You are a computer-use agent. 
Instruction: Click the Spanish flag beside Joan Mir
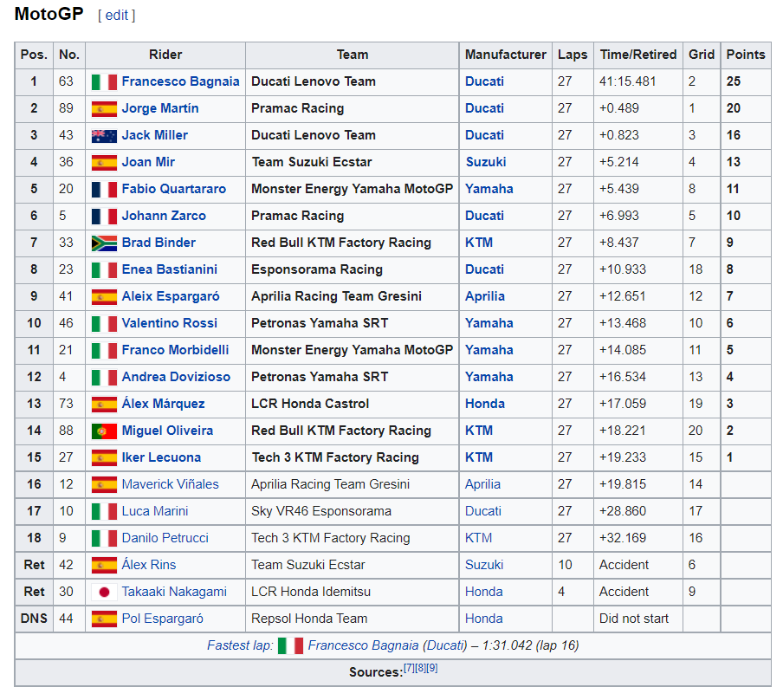pos(104,162)
